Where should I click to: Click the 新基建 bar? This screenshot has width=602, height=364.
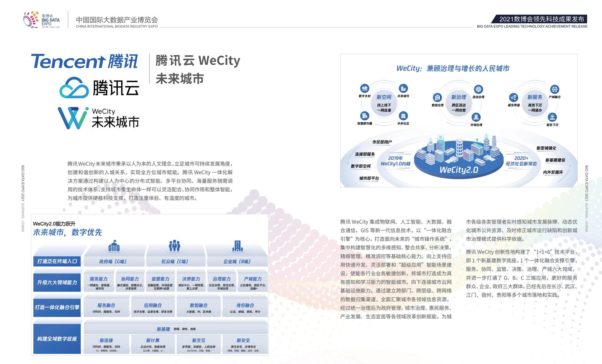tap(175, 329)
